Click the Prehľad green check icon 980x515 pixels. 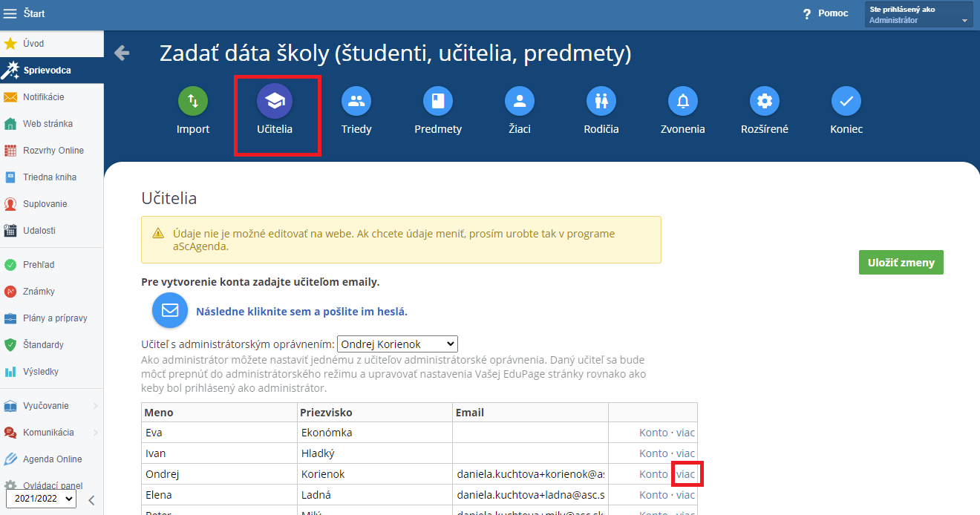(10, 265)
